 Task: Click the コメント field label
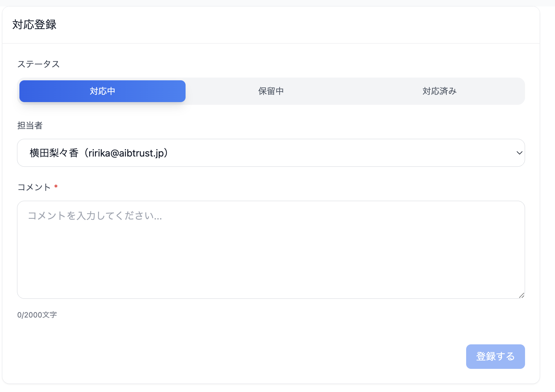point(34,186)
